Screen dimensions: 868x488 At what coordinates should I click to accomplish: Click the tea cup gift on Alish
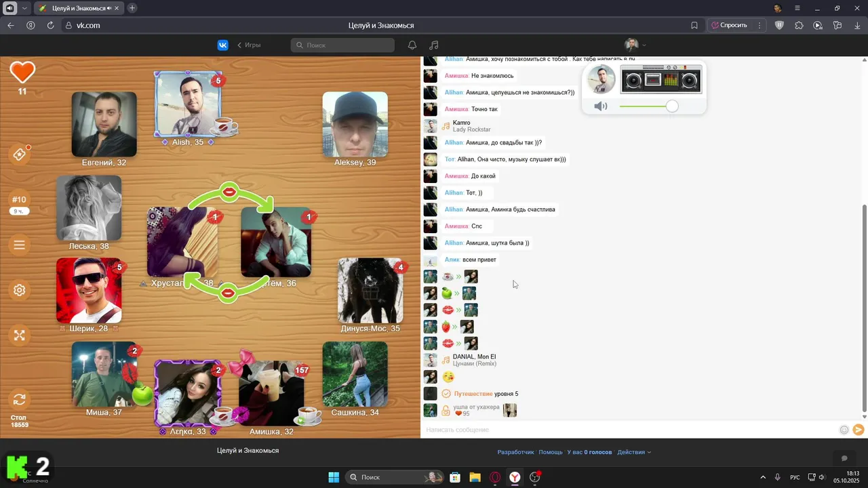coord(224,126)
